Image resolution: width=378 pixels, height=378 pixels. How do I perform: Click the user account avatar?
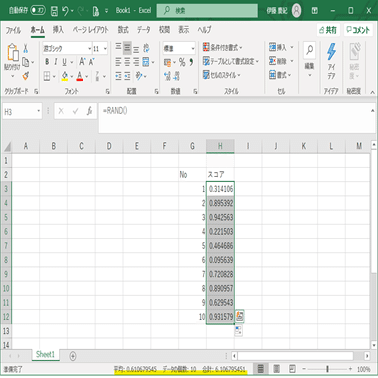[x=296, y=11]
